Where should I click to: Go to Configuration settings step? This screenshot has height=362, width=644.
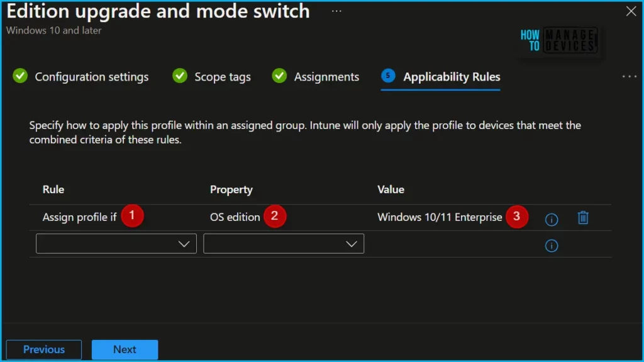(80, 77)
